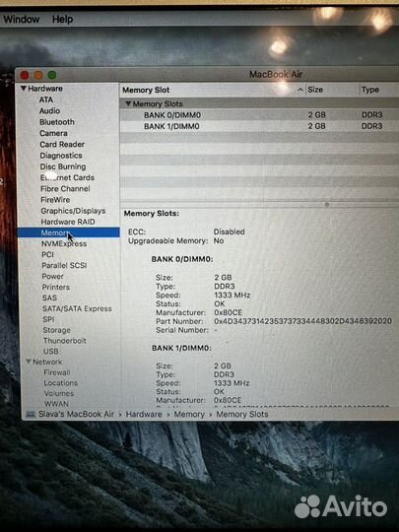Select Card Reader in the sidebar

coord(62,144)
